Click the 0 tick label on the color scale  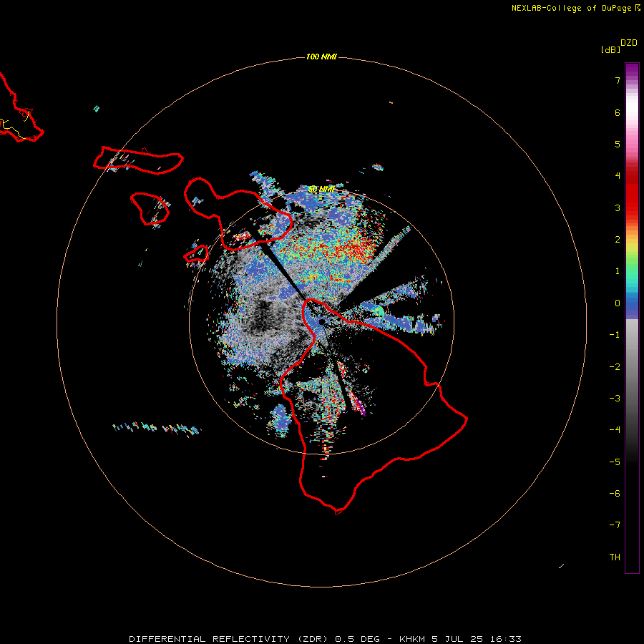click(618, 303)
